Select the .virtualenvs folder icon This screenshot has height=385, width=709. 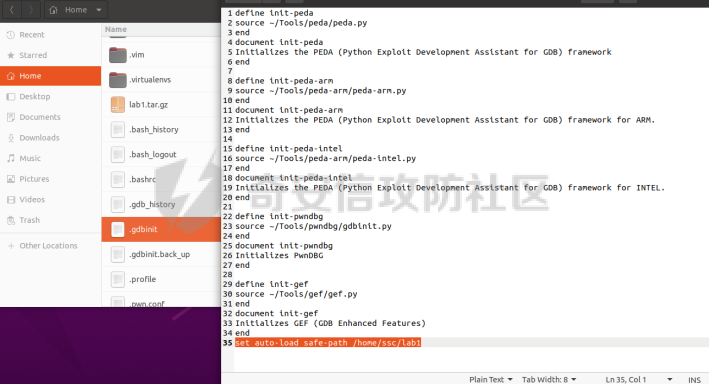pyautogui.click(x=118, y=80)
